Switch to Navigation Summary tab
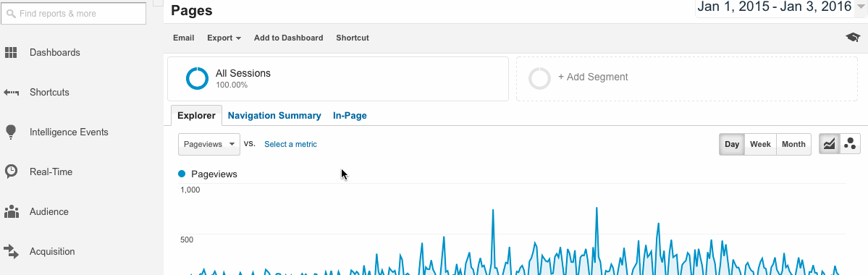This screenshot has height=275, width=868. 274,116
